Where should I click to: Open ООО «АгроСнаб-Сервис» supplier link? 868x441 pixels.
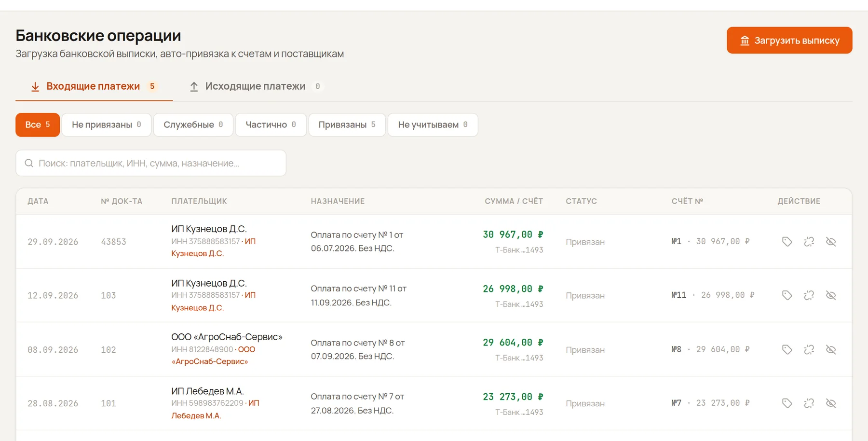click(x=213, y=355)
